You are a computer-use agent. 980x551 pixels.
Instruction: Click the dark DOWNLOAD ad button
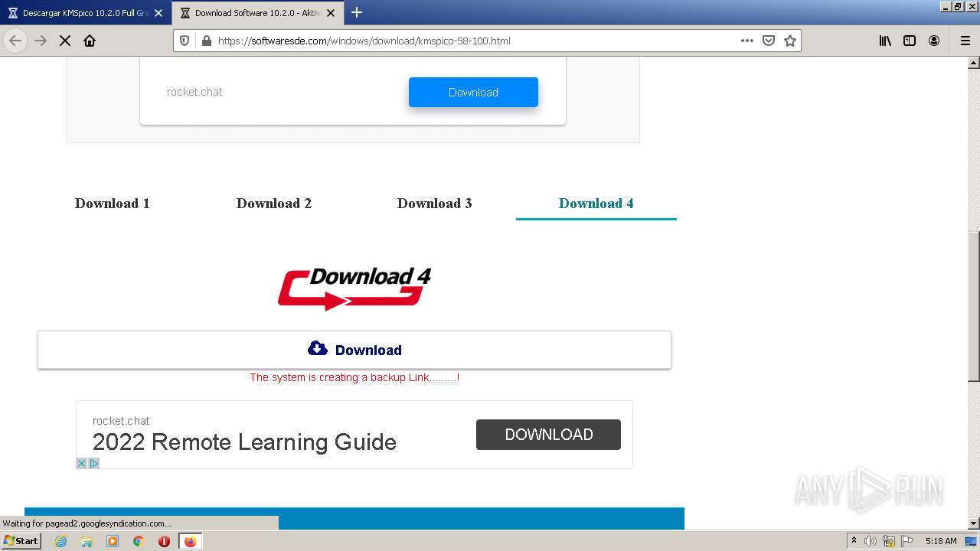tap(548, 434)
